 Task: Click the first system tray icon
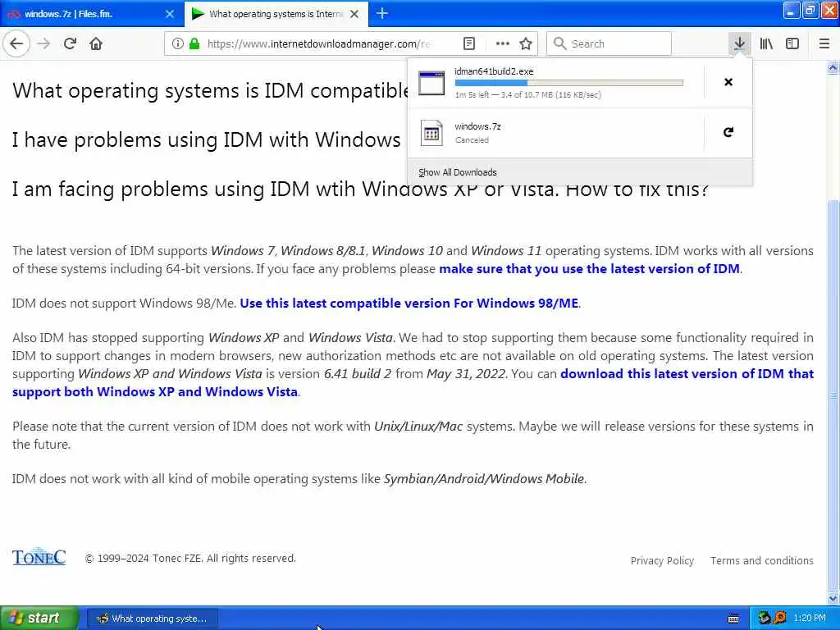tap(765, 619)
